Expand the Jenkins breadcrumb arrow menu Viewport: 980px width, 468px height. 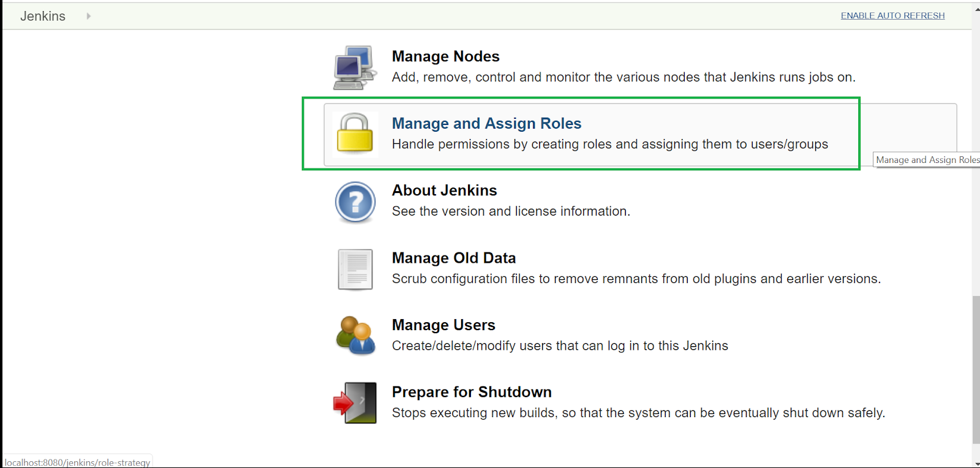89,16
